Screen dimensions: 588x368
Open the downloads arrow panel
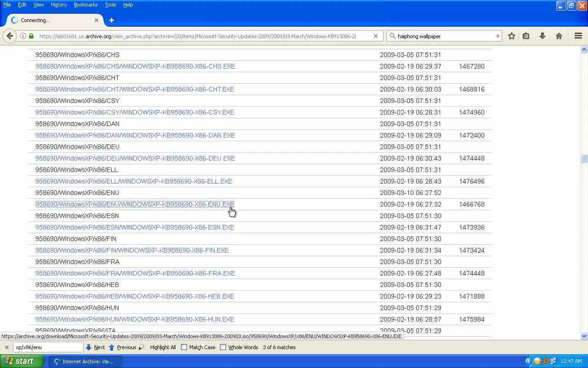click(x=543, y=36)
